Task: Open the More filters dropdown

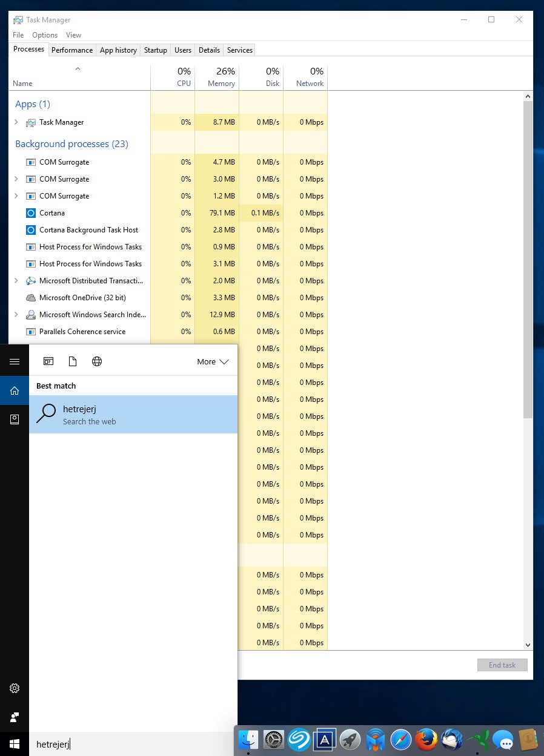Action: pyautogui.click(x=213, y=361)
